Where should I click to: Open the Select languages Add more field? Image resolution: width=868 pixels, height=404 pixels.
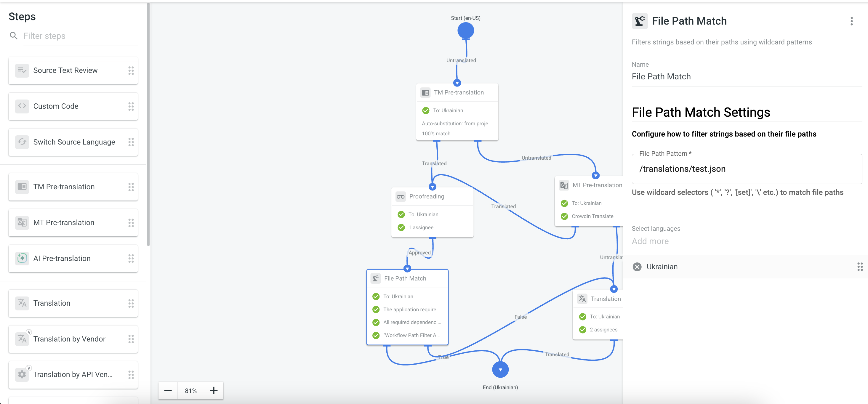(x=746, y=241)
